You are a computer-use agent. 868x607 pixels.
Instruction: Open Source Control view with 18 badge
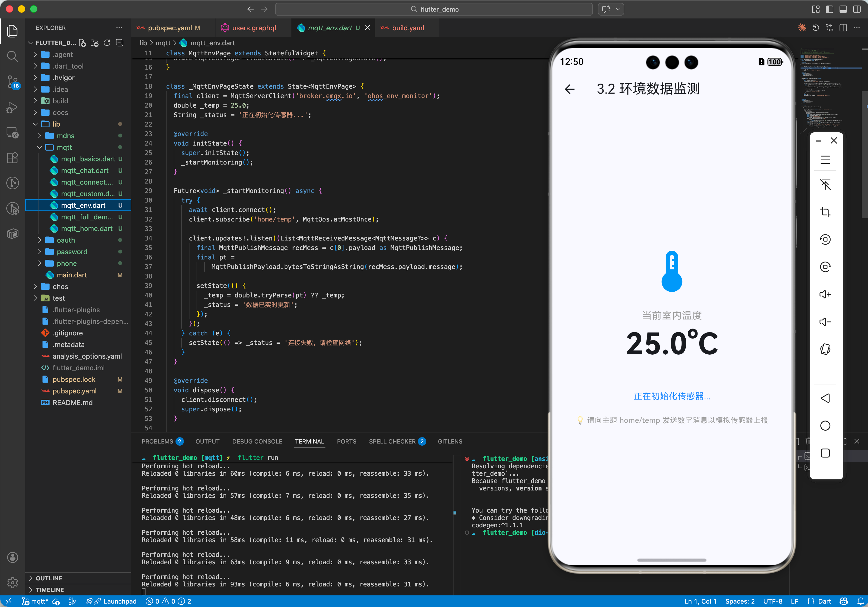[12, 81]
